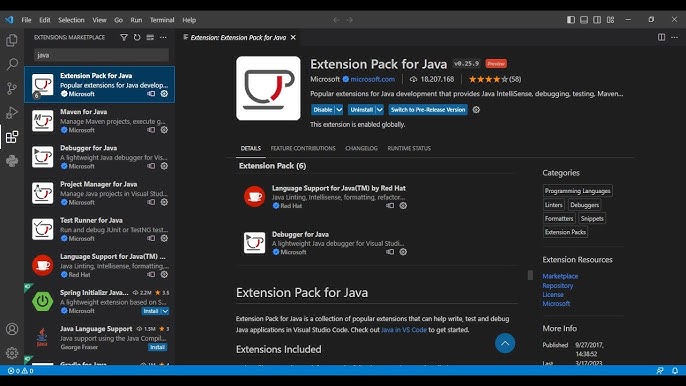The width and height of the screenshot is (686, 386).
Task: Refresh the extensions marketplace list
Action: (137, 38)
